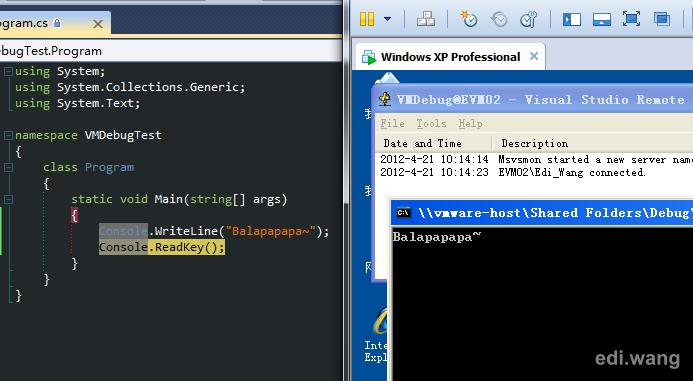The width and height of the screenshot is (693, 381).
Task: Click the "Balapapapa~" string literal in code
Action: [x=271, y=231]
